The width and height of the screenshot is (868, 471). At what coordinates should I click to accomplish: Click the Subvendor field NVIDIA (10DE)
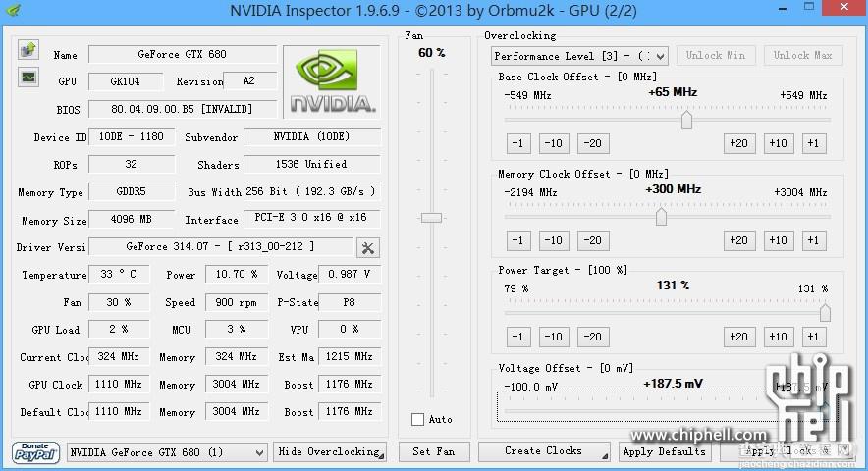[x=312, y=136]
